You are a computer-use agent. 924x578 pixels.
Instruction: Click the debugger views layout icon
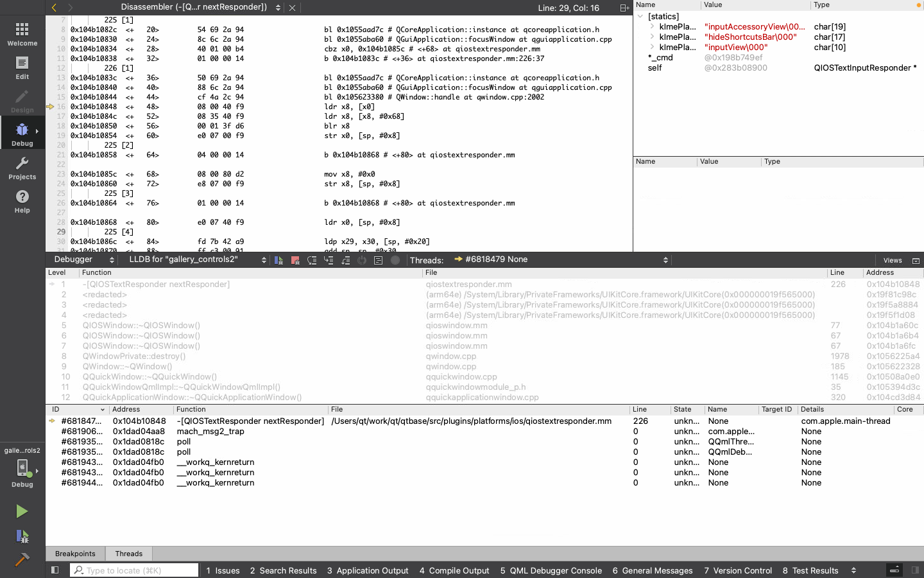[x=916, y=261]
